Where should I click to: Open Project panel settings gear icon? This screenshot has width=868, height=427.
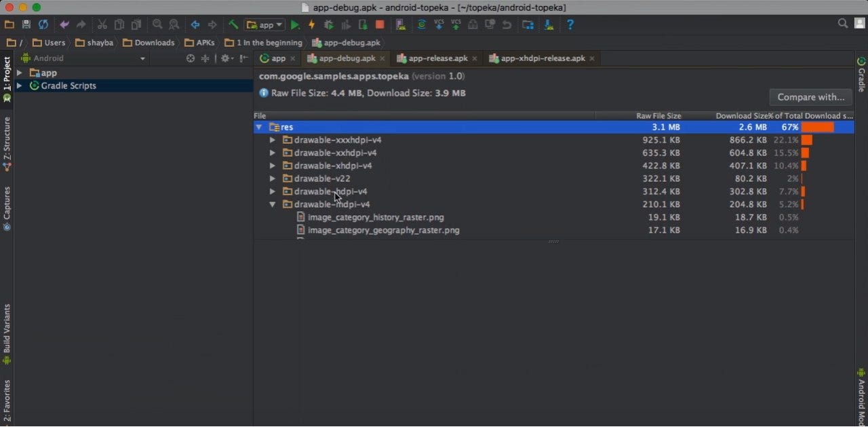pos(226,58)
